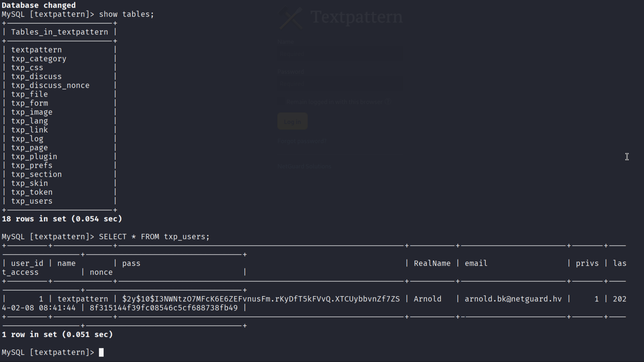Click the 'show tables;' command text
Image resolution: width=644 pixels, height=362 pixels.
126,14
